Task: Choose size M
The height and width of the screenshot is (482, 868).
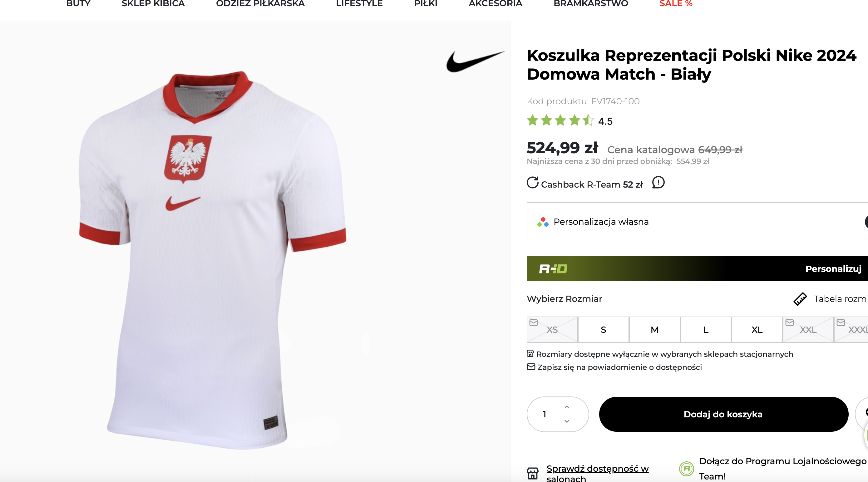Action: pyautogui.click(x=654, y=329)
